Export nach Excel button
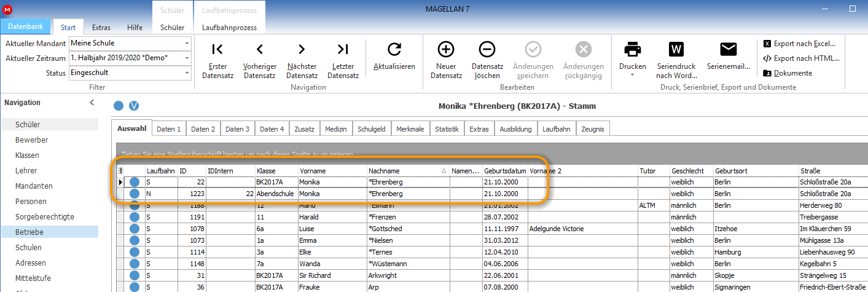Image resolution: width=868 pixels, height=292 pixels. pos(799,44)
